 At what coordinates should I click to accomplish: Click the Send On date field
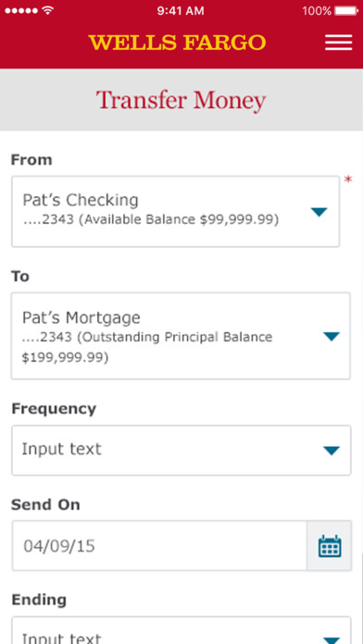pos(159,546)
